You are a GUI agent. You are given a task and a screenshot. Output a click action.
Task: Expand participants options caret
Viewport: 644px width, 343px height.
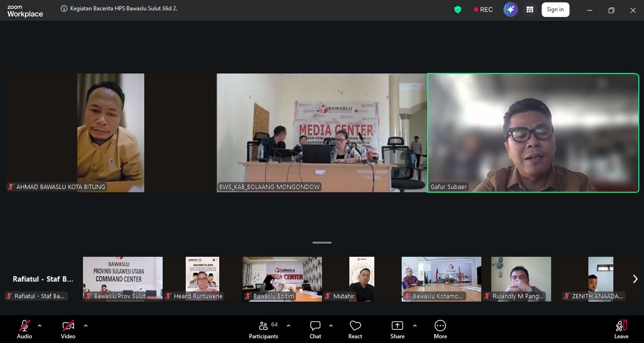[289, 326]
